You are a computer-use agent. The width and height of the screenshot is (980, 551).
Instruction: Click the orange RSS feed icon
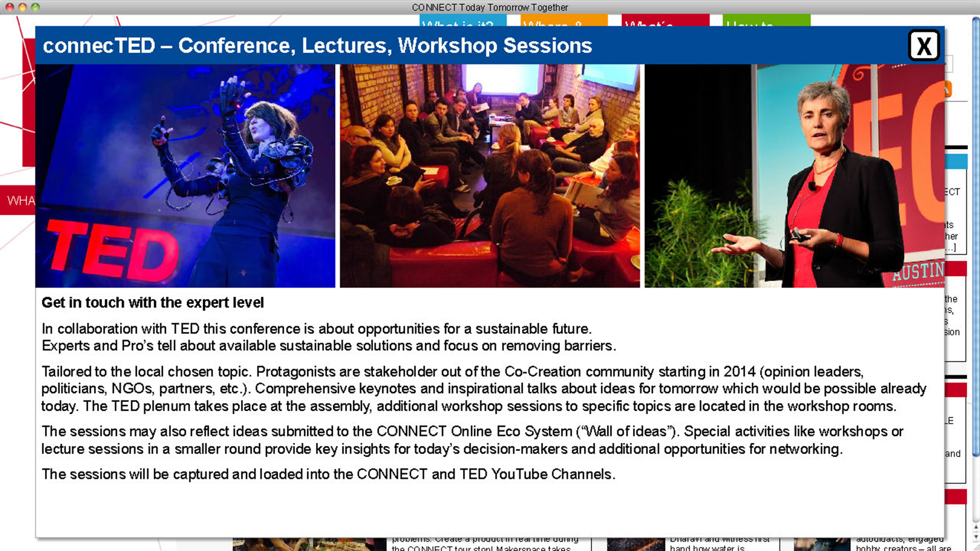click(x=948, y=89)
